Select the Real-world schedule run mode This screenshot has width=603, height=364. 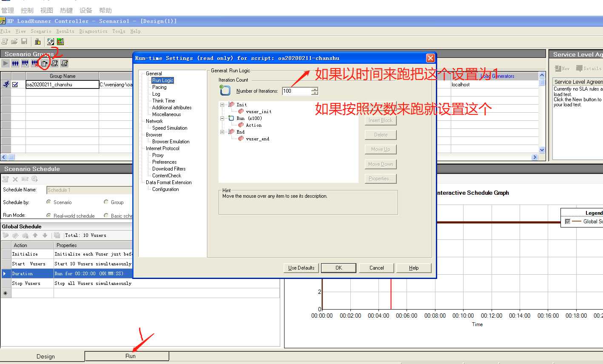point(48,216)
